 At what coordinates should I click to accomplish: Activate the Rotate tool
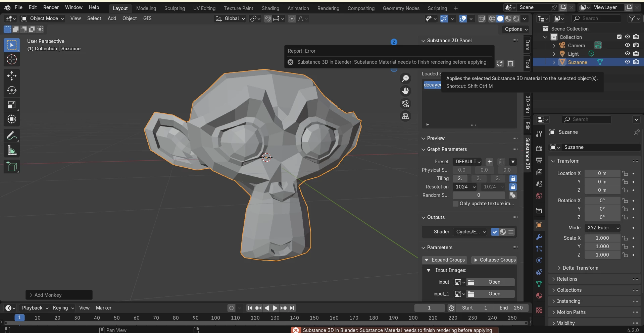[x=12, y=90]
